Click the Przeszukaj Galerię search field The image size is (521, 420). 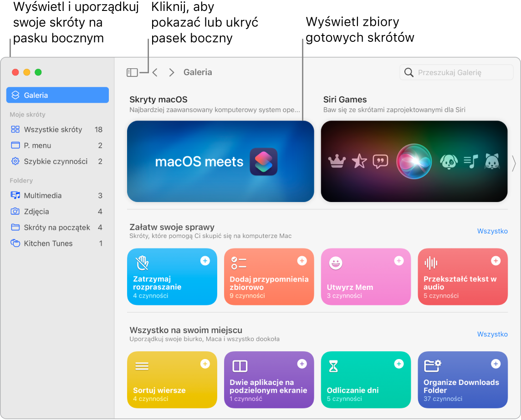tap(456, 72)
